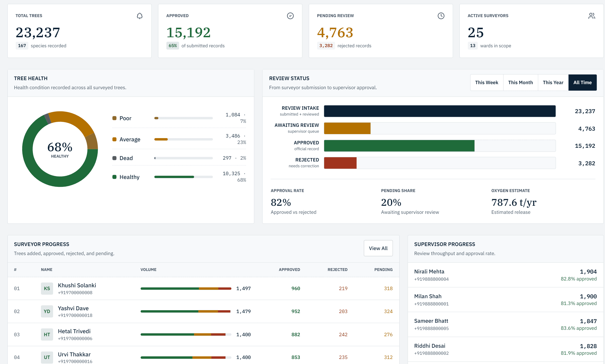
Task: Click the Pending column header
Action: point(383,270)
